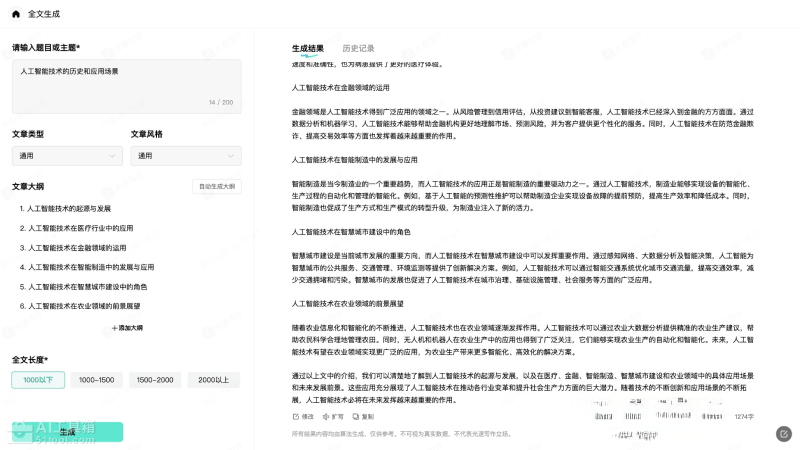Viewport: 800px width, 450px height.
Task: Click the home icon beside 全文生成
Action: [x=15, y=15]
